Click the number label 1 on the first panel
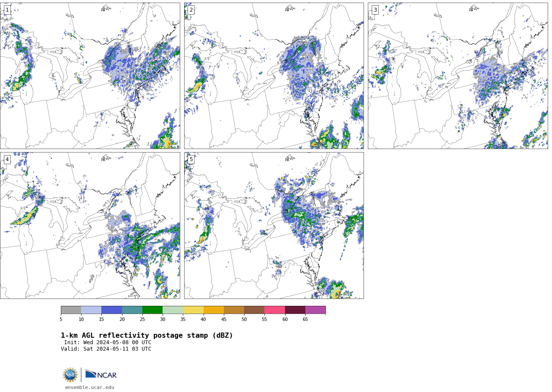Viewport: 552px width, 392px height. pyautogui.click(x=7, y=10)
